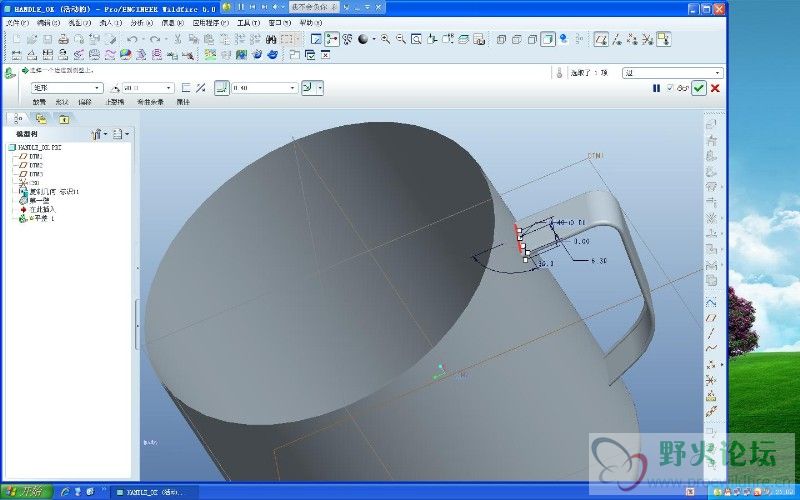Screen dimensions: 800x500
Task: Toggle the preview checkbox in dashboard
Action: pyautogui.click(x=670, y=88)
